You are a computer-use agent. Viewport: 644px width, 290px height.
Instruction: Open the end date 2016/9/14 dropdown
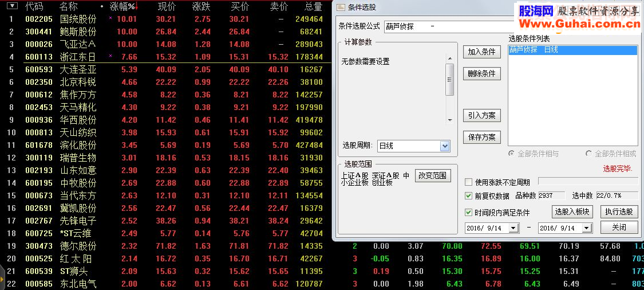(x=586, y=228)
